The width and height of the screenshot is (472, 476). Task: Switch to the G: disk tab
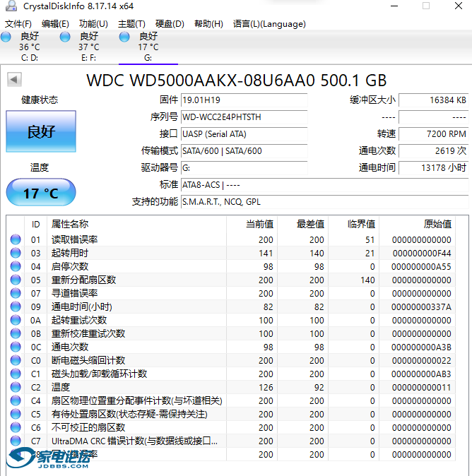coord(148,47)
